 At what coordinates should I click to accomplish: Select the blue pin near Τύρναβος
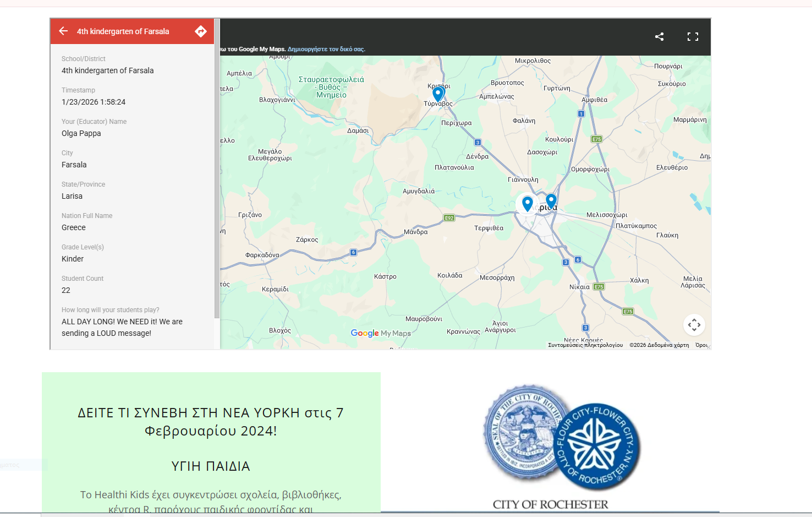(x=438, y=94)
